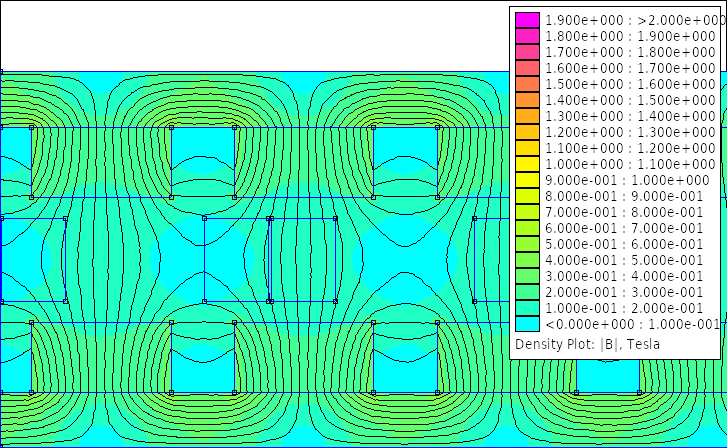
Task: Select legend text '1.600e+000 : 1.700e+000'
Action: pyautogui.click(x=631, y=68)
